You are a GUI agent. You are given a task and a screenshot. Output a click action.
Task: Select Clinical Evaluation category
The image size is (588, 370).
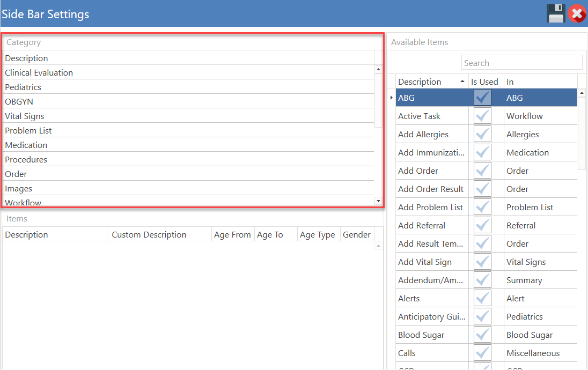tap(188, 72)
